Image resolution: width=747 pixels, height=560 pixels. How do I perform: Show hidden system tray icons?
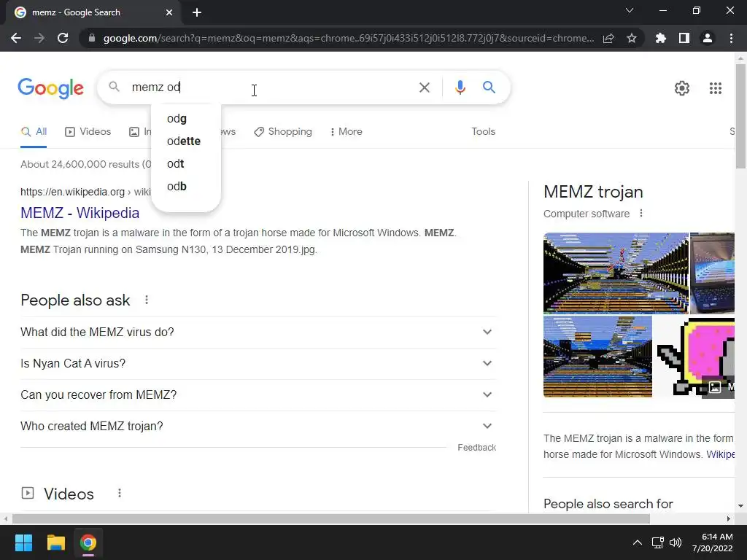coord(637,542)
